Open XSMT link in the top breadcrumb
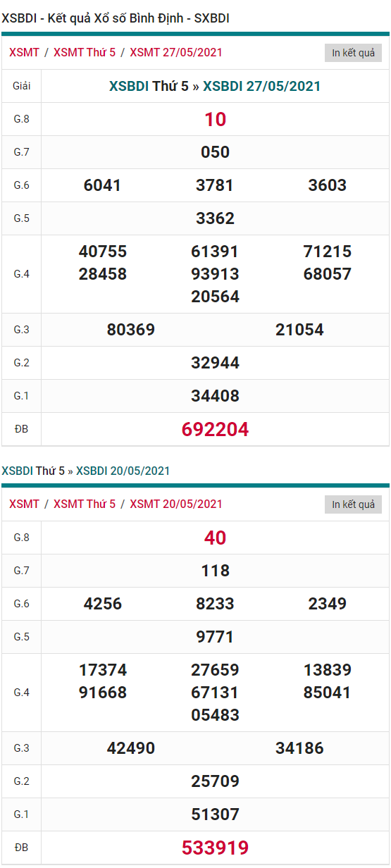The image size is (391, 868). point(24,52)
